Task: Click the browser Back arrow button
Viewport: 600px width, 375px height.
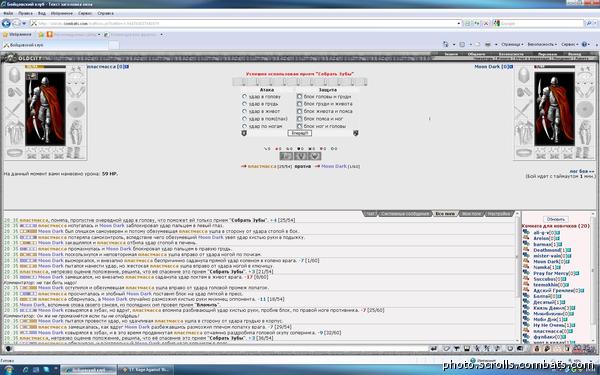Action: pyautogui.click(x=6, y=23)
